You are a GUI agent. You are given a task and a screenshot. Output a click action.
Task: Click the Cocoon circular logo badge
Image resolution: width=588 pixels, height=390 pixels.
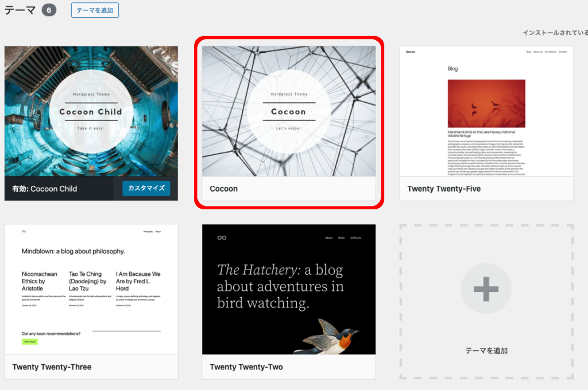click(x=289, y=111)
